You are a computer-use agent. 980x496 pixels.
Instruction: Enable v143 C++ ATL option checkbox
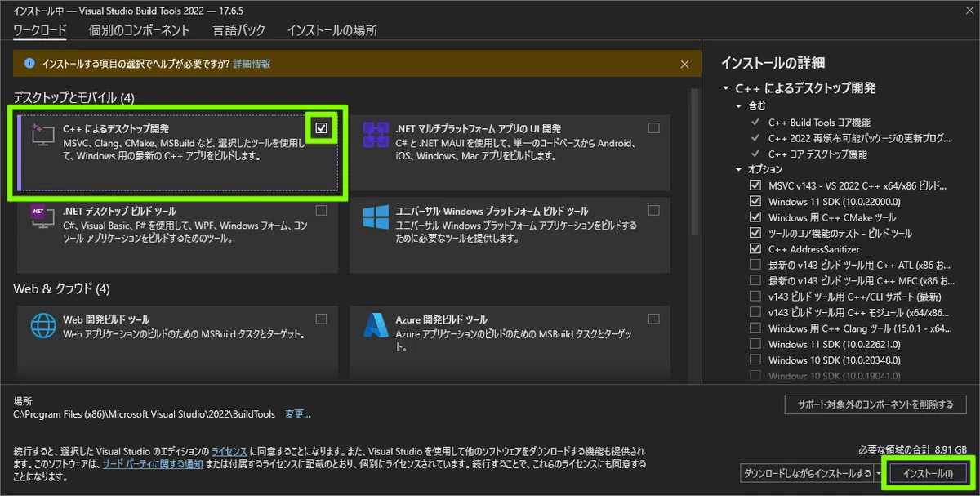[x=755, y=265]
